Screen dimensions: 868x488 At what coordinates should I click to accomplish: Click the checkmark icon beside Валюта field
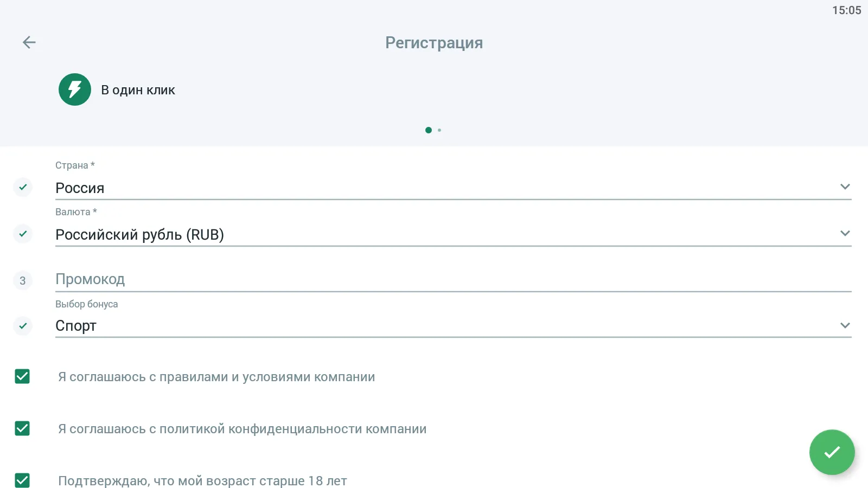(x=23, y=234)
